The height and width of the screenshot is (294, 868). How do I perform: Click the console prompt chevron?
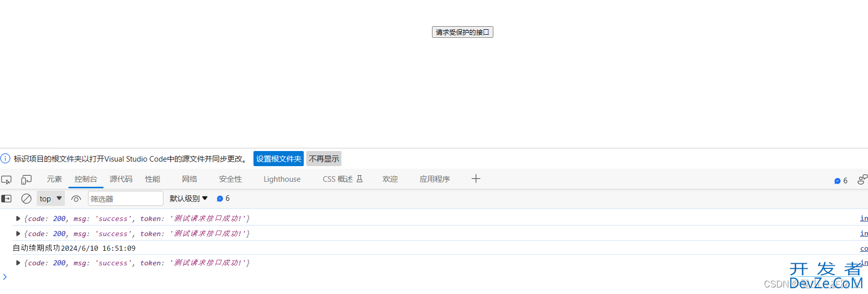point(5,277)
